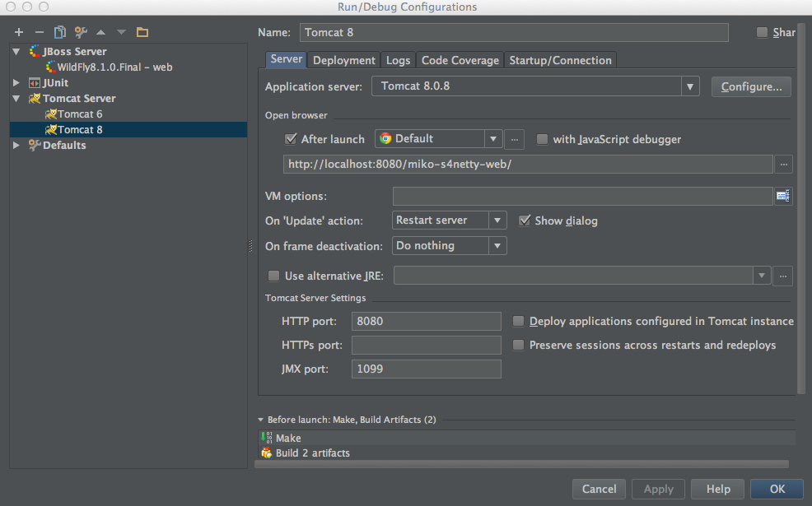Click the VM options input field
This screenshot has width=812, height=506.
coord(582,196)
